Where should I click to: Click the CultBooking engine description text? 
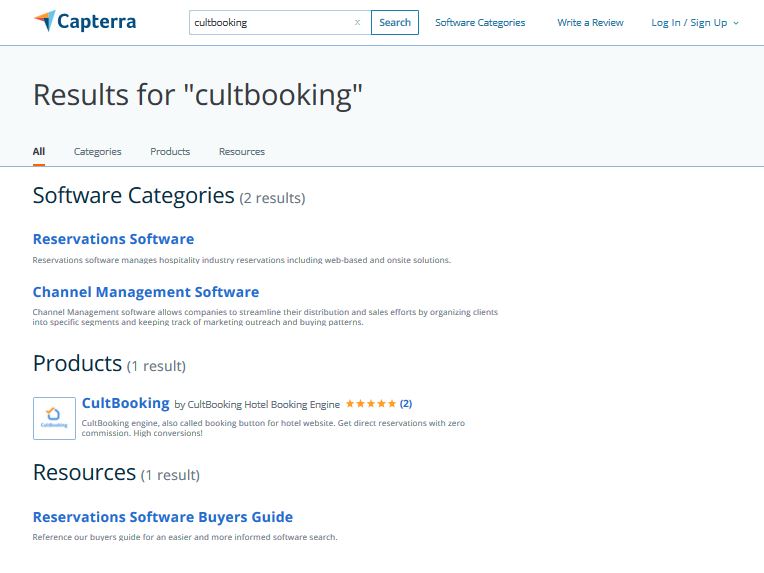[x=273, y=428]
